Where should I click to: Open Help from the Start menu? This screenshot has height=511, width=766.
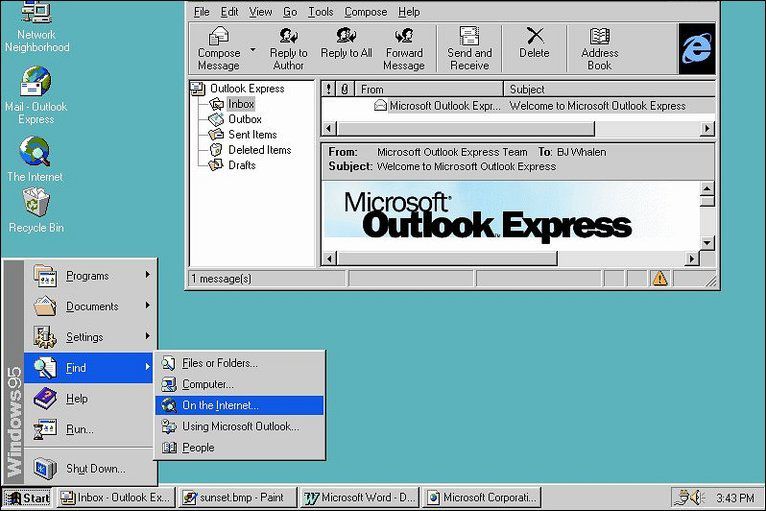point(90,399)
